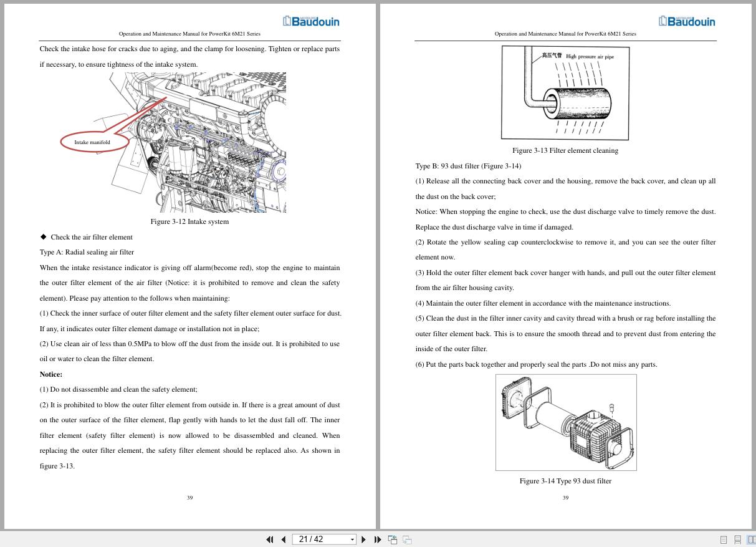Click page number 39 on the left page
Screen dimensions: 756x547
point(189,497)
